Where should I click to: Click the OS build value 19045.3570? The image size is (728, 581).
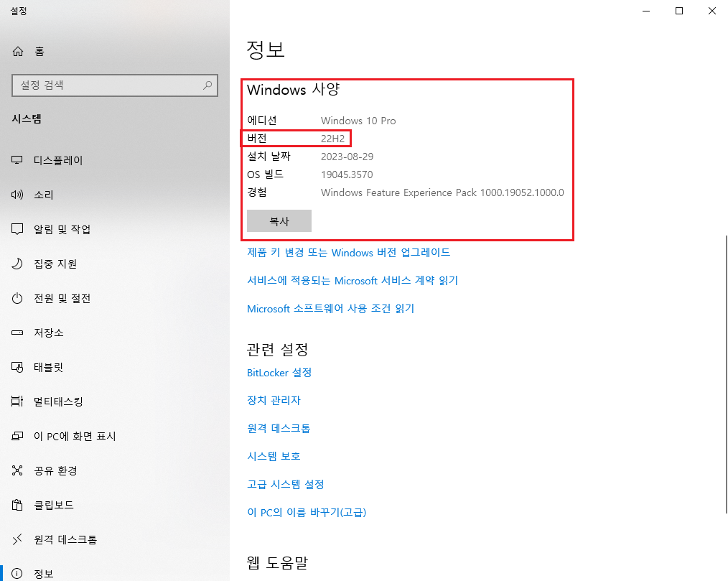pos(347,175)
